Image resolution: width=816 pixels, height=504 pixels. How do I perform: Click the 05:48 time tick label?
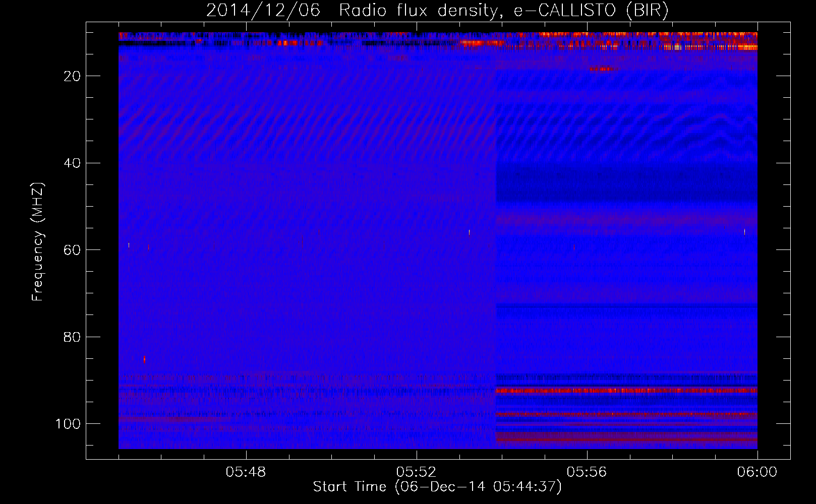[246, 472]
